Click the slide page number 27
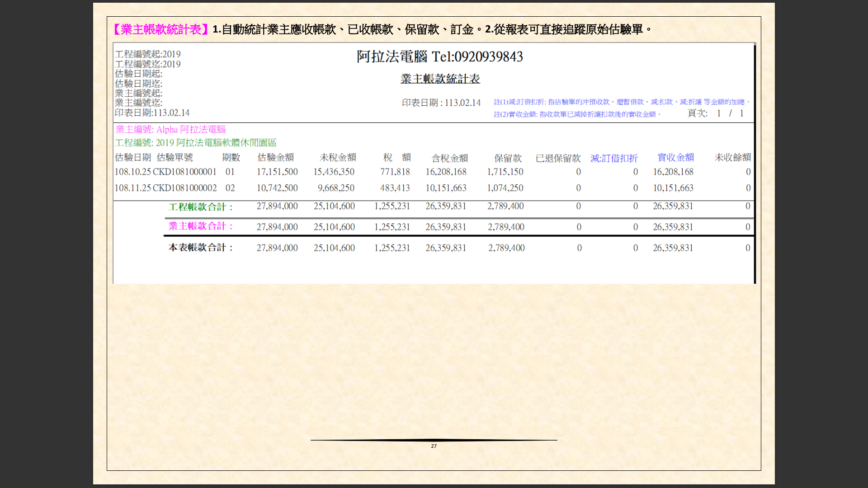Image resolution: width=868 pixels, height=488 pixels. (434, 446)
